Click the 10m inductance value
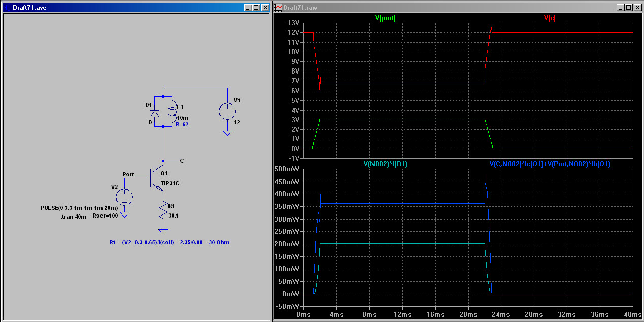 (x=182, y=118)
